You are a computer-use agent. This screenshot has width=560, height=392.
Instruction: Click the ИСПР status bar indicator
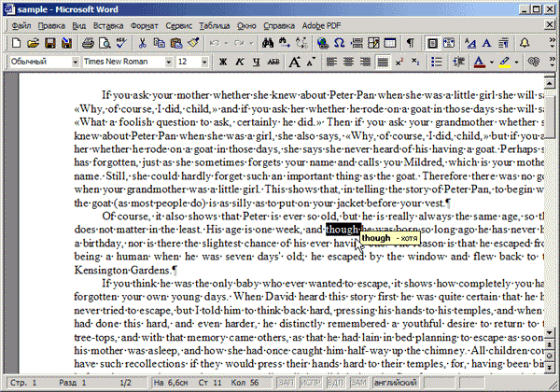tap(311, 383)
